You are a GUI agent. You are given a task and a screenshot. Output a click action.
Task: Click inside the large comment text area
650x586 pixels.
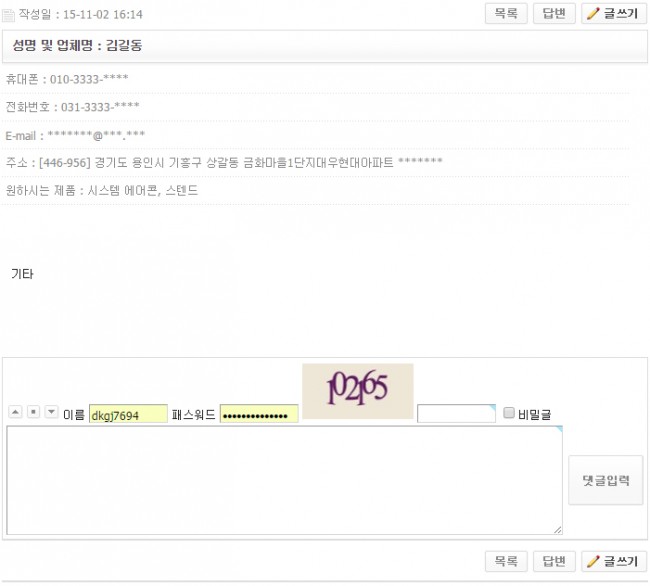[x=284, y=480]
